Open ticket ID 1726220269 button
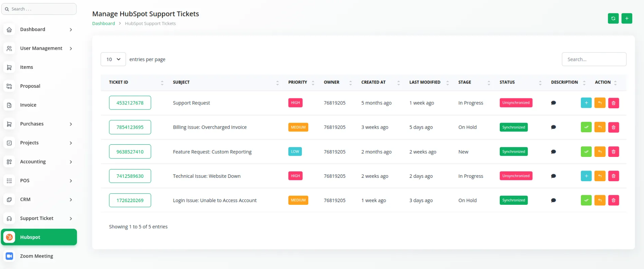The width and height of the screenshot is (644, 269). point(130,200)
